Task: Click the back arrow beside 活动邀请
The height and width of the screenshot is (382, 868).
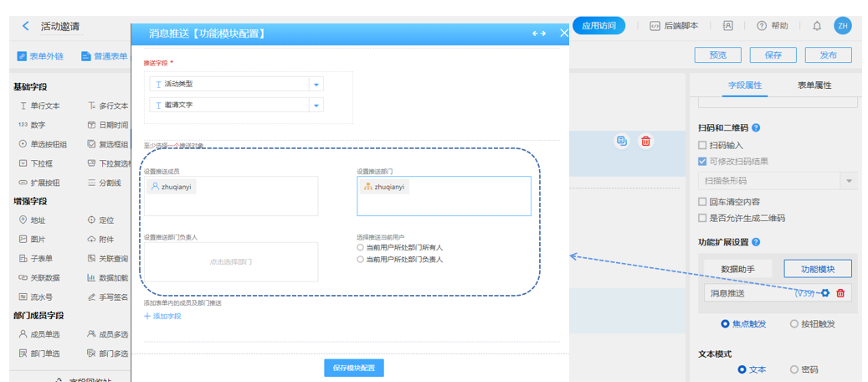Action: [x=26, y=27]
